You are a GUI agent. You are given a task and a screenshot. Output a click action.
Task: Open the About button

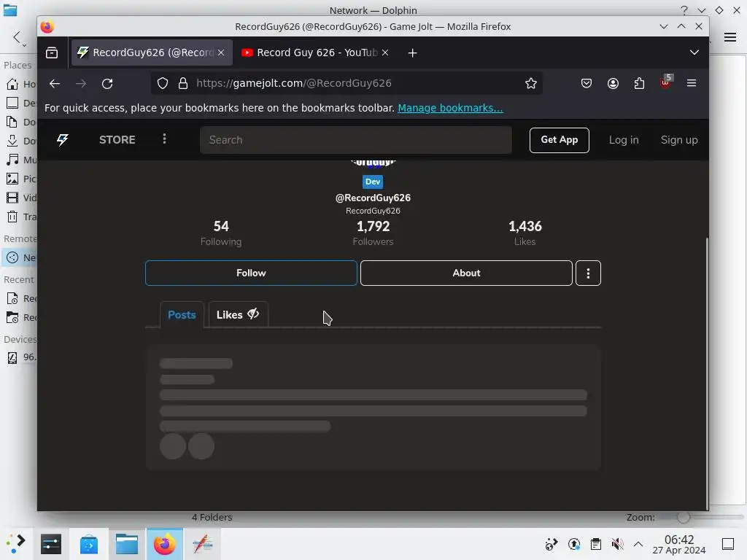point(466,273)
